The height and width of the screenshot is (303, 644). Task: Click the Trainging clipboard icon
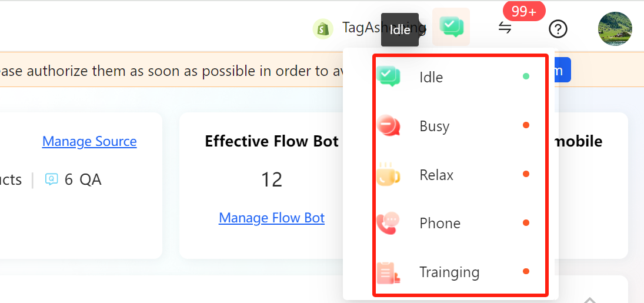coord(388,272)
